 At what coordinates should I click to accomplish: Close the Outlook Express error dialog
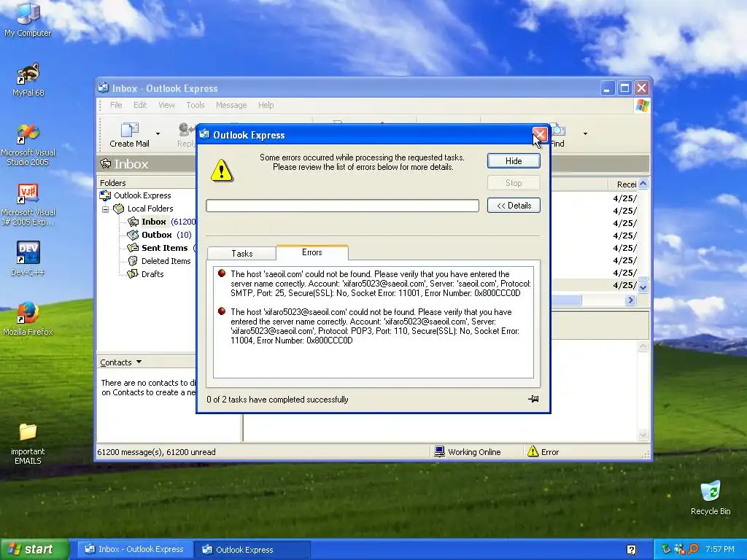pyautogui.click(x=539, y=135)
